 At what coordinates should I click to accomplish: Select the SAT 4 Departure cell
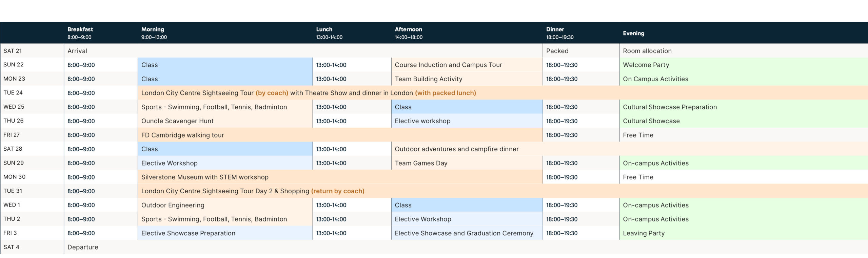pyautogui.click(x=83, y=247)
